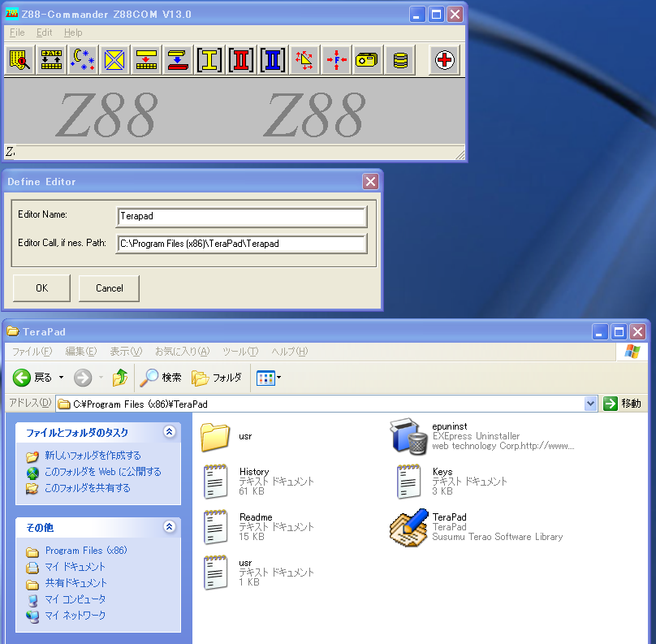656x644 pixels.
Task: Open the view mode dropdown button
Action: [x=269, y=378]
